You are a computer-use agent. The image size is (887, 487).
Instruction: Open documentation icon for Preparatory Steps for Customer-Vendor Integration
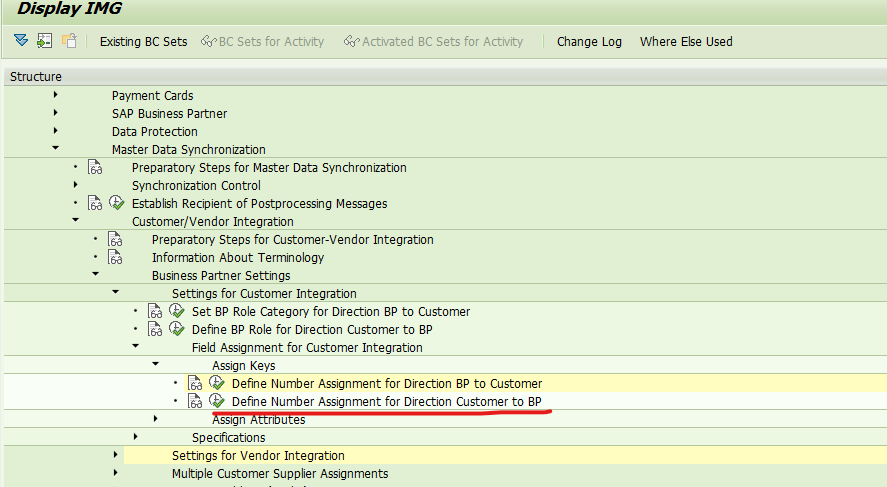(115, 239)
